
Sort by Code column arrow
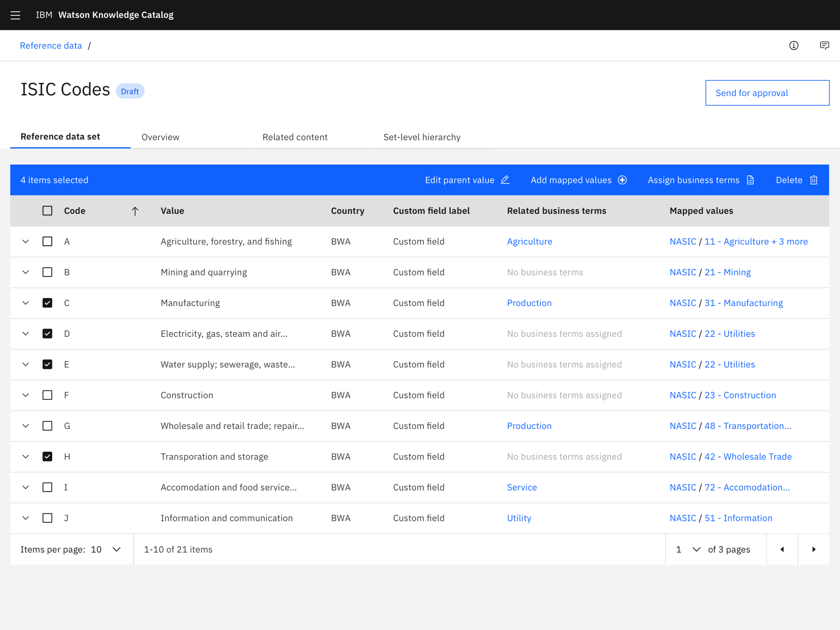coord(135,211)
